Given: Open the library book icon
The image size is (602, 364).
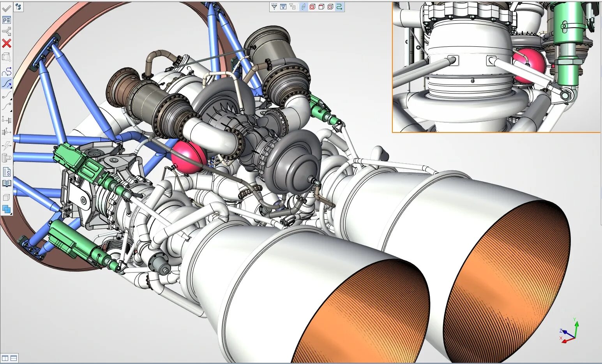Looking at the screenshot, I should 7,183.
